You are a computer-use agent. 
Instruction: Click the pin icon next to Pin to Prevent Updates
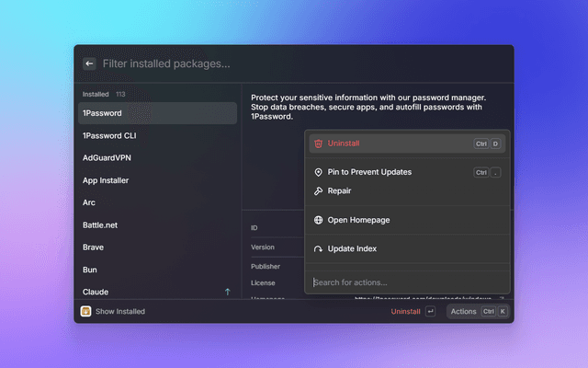(x=318, y=172)
